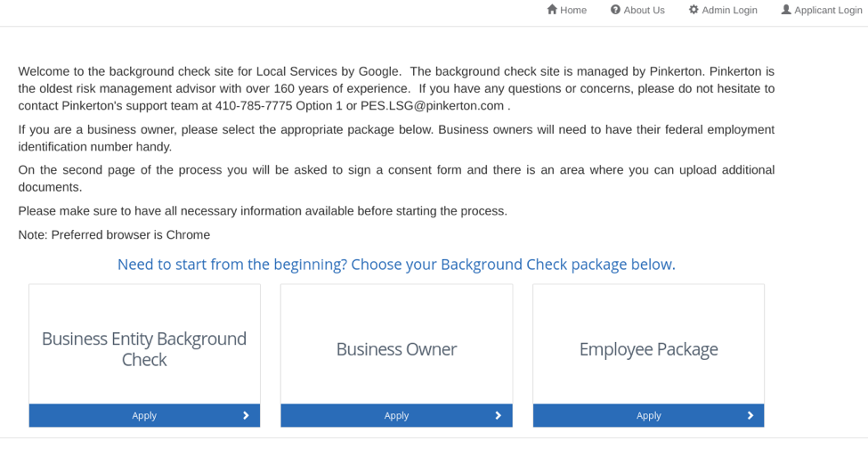Click the Preferred browser is Chrome note
The width and height of the screenshot is (868, 457).
tap(114, 235)
